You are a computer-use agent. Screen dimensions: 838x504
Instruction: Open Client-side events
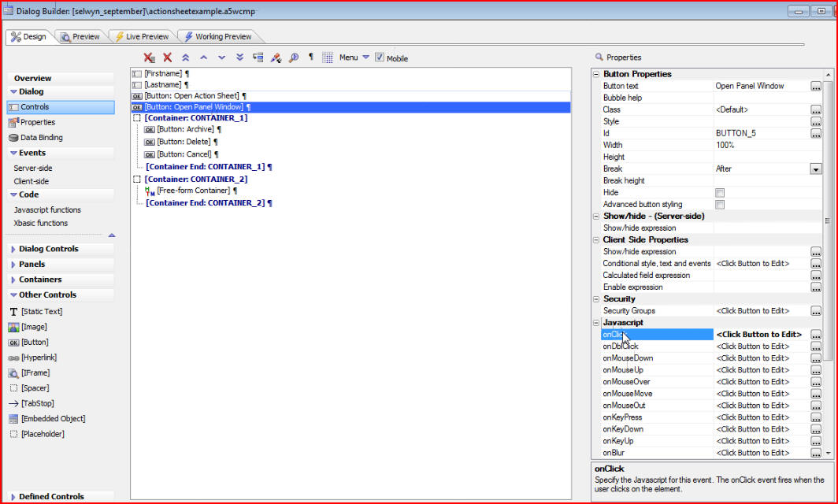point(31,181)
